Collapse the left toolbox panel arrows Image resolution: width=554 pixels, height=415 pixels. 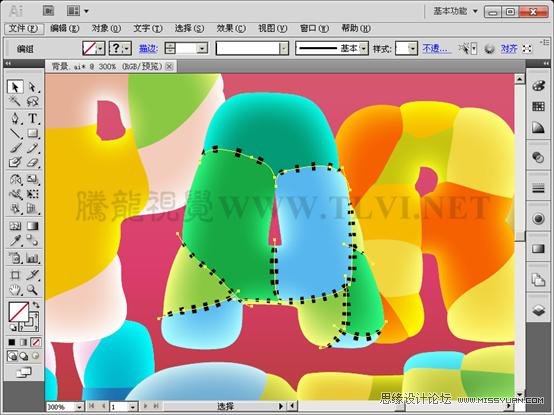tap(8, 64)
